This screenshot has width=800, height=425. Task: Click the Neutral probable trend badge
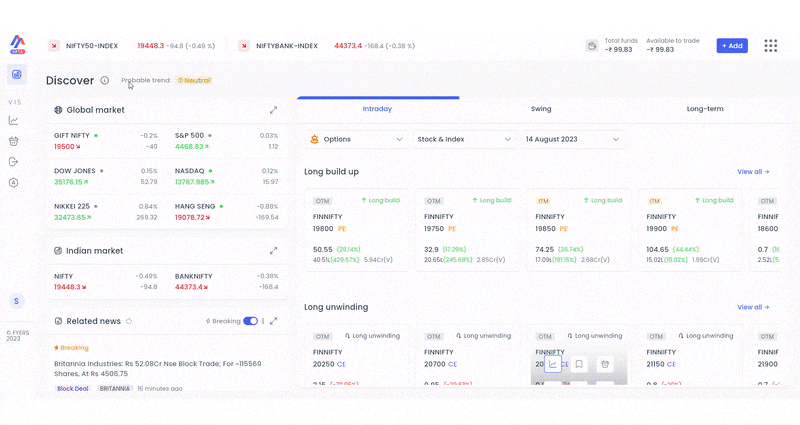click(194, 81)
